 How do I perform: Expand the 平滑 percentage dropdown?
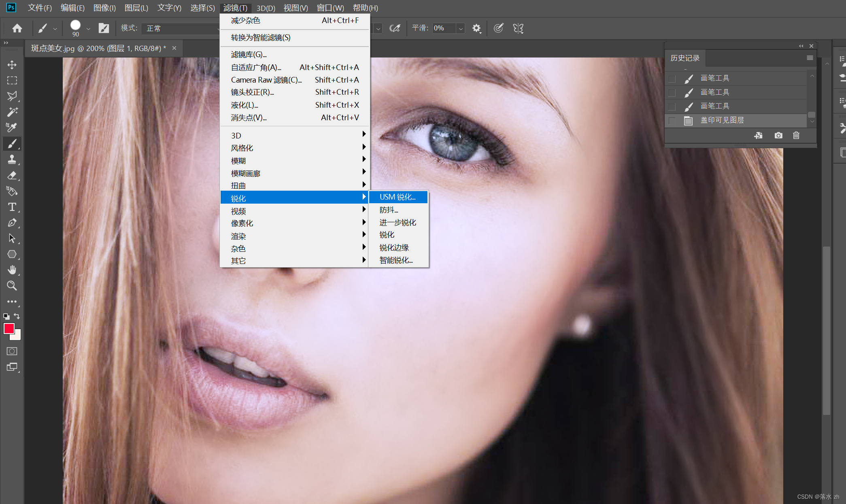pos(460,28)
